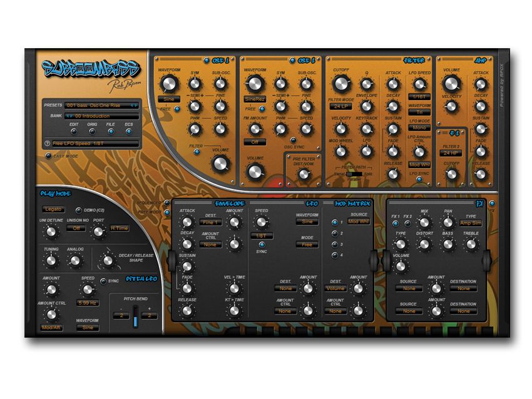The image size is (532, 399).
Task: Toggle the FX on/off LED
Action: [492, 204]
